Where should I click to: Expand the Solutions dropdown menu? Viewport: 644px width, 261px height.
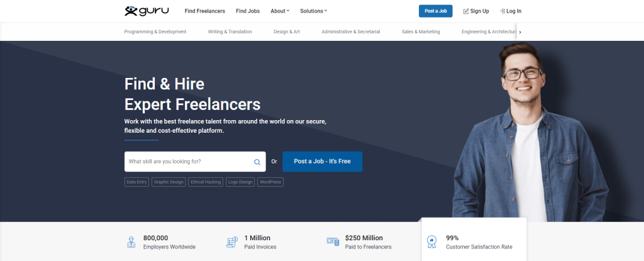pyautogui.click(x=313, y=11)
